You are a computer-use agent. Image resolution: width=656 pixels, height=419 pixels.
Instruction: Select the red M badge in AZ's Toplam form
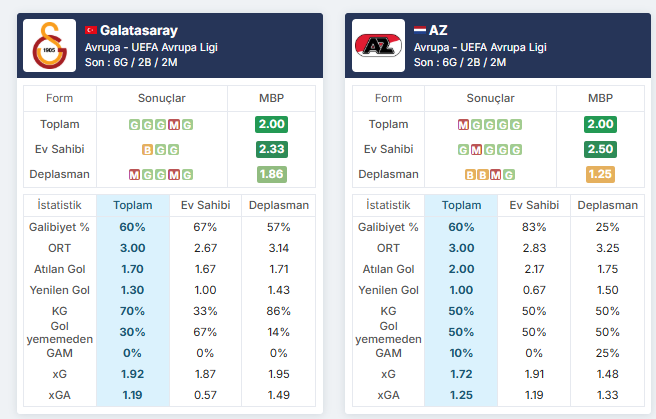pos(463,124)
